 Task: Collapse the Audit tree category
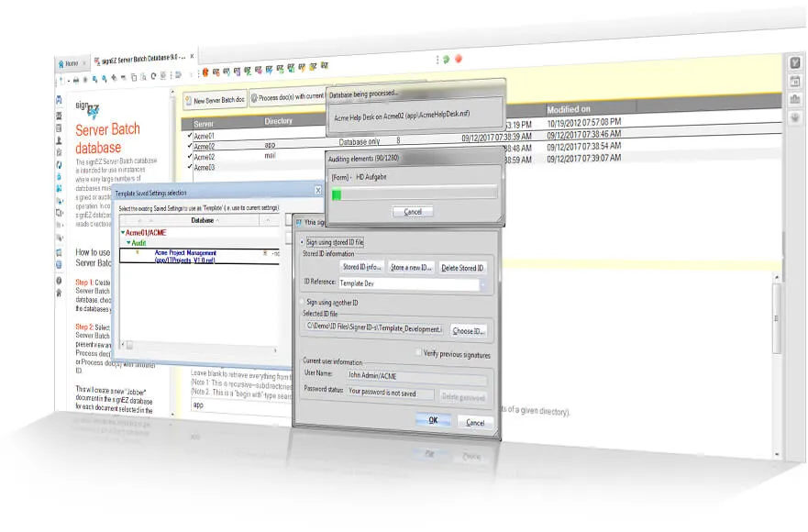pos(128,242)
